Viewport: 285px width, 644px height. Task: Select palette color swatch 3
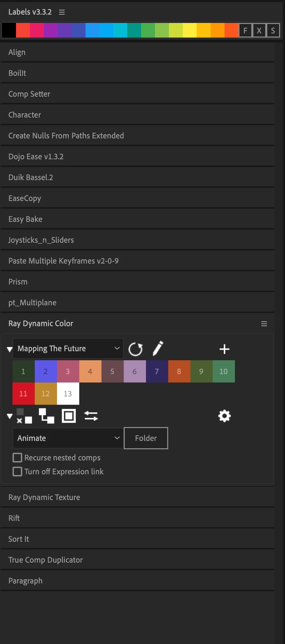pos(68,371)
